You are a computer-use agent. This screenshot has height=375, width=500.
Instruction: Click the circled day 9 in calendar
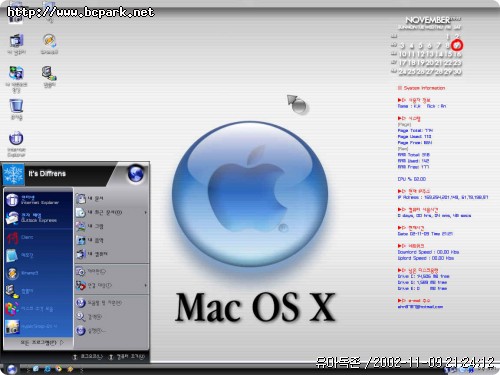[x=457, y=45]
